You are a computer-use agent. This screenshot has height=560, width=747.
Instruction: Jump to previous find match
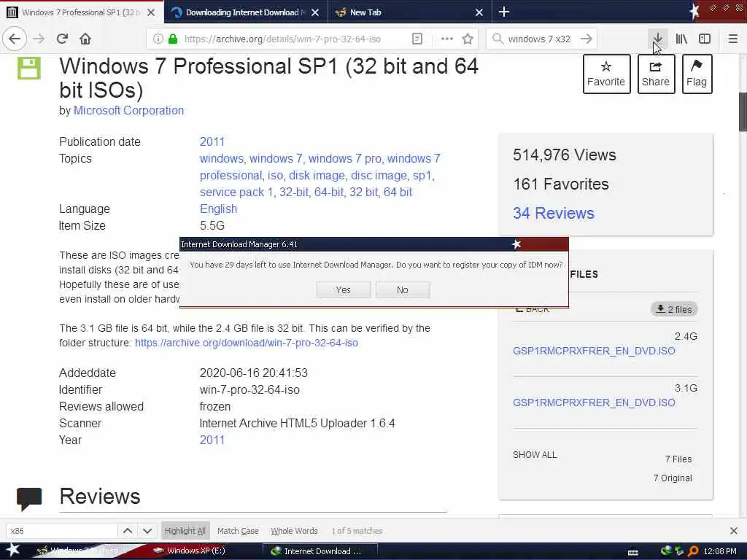click(x=128, y=531)
